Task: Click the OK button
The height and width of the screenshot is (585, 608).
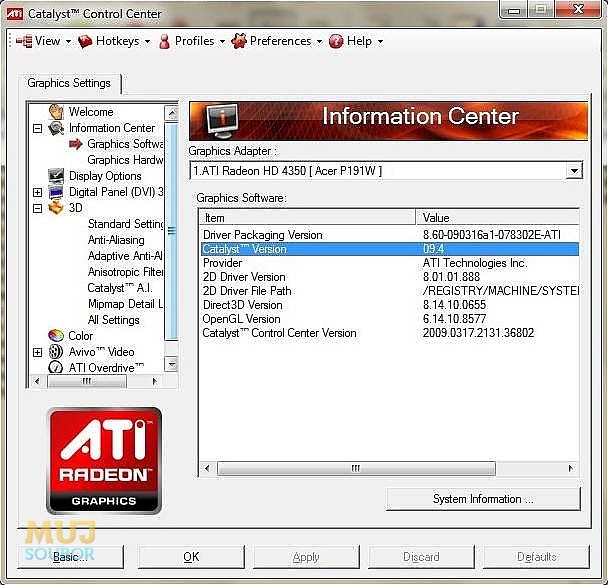Action: click(x=191, y=557)
